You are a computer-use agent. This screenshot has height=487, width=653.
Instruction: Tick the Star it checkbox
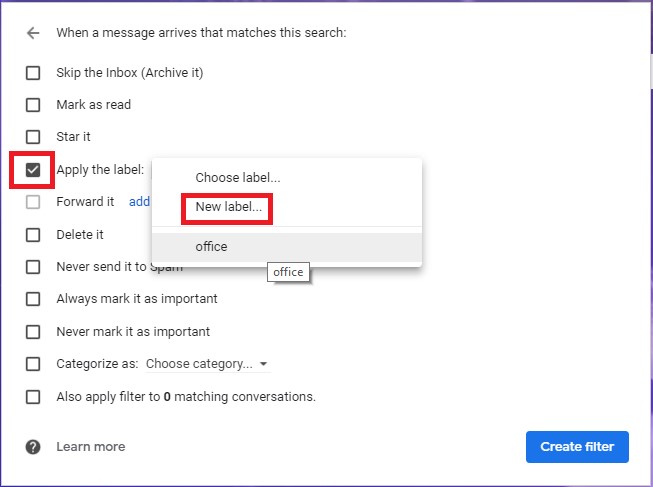(33, 137)
